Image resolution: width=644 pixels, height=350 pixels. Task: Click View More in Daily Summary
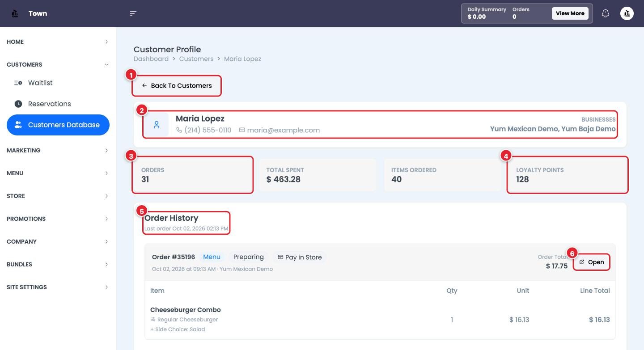(x=570, y=13)
